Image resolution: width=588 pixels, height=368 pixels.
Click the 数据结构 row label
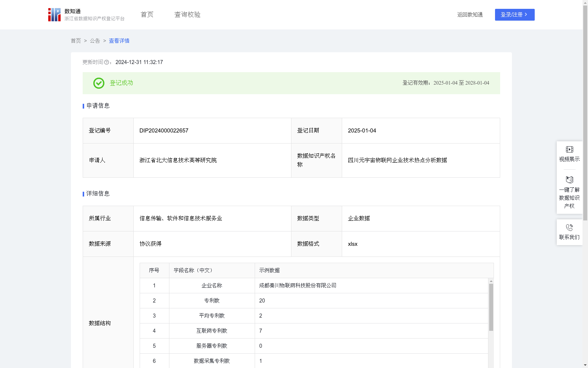pyautogui.click(x=100, y=323)
